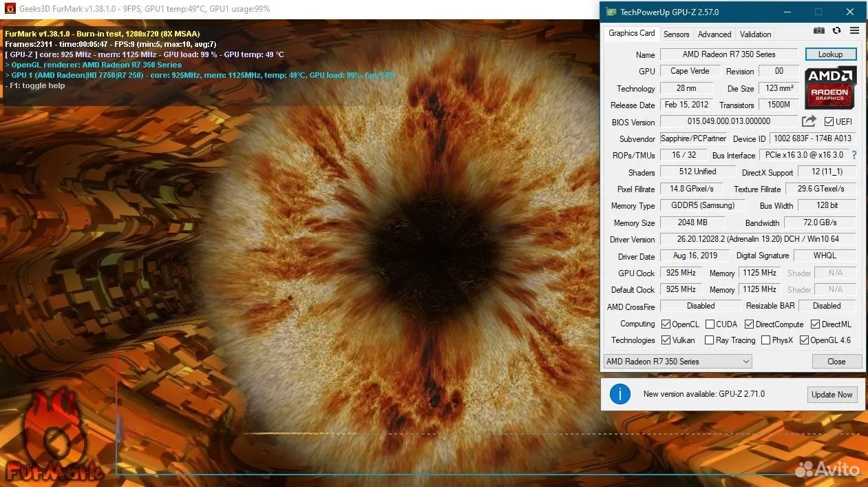Open the AMD Radeon R7 350 Series GPU dropdown
868x487 pixels.
point(677,362)
